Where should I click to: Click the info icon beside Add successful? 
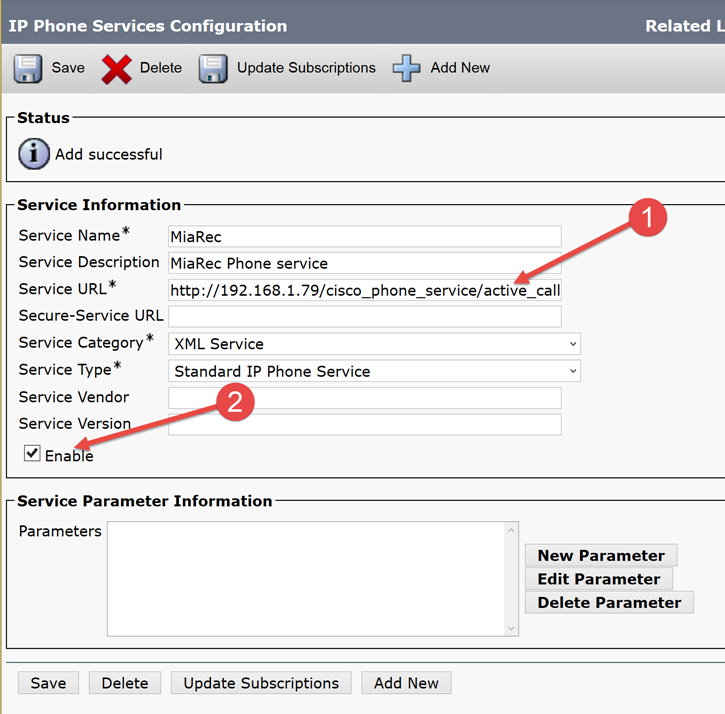tap(34, 154)
